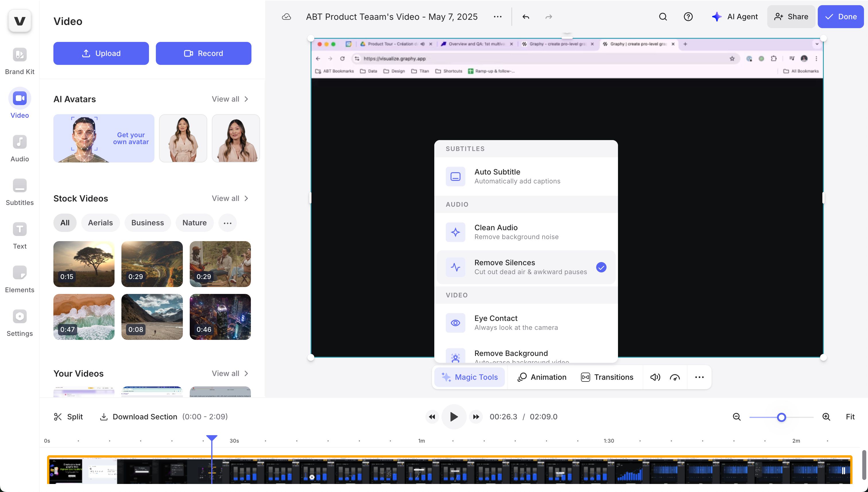Expand Stock Videos with View all
The width and height of the screenshot is (868, 492).
coord(230,198)
